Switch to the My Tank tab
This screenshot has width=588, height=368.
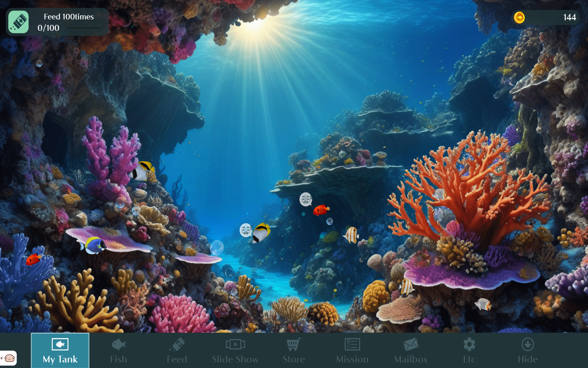(60, 350)
